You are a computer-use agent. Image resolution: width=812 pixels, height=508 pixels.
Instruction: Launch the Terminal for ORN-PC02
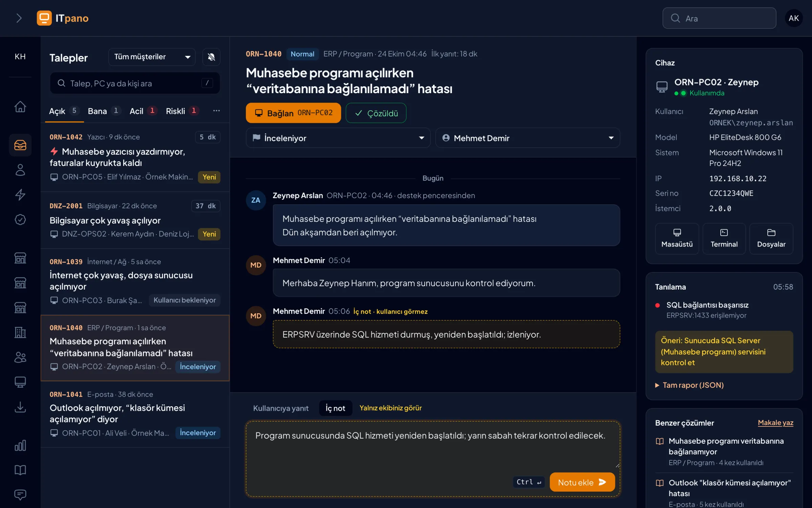point(724,238)
